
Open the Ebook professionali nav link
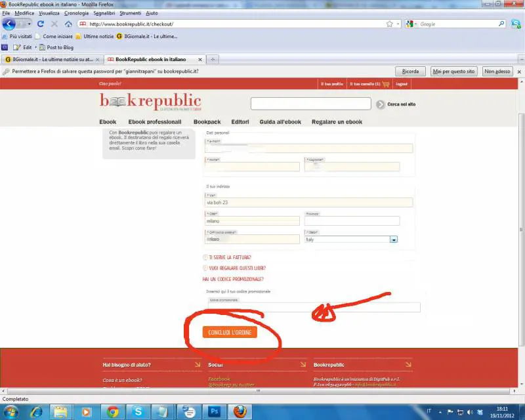(x=155, y=122)
